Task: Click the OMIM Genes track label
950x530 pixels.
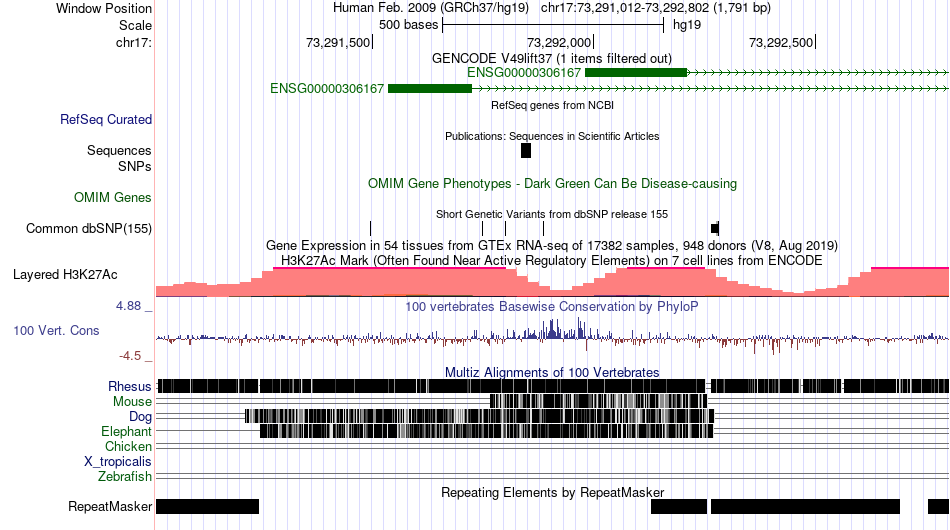Action: (x=112, y=197)
